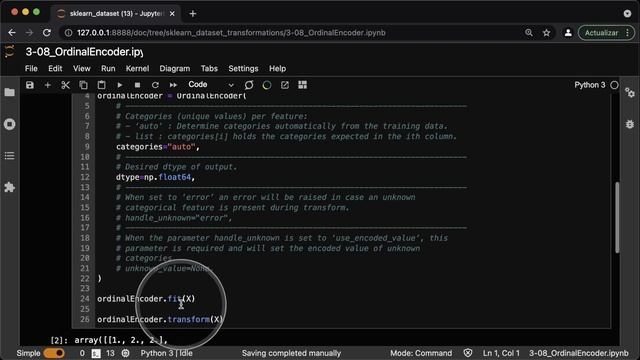This screenshot has width=640, height=360.
Task: Go back in browser history
Action: tap(12, 33)
